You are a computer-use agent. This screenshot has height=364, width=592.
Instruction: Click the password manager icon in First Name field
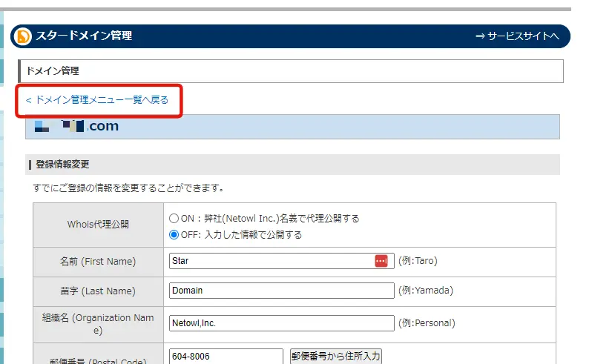(x=381, y=261)
